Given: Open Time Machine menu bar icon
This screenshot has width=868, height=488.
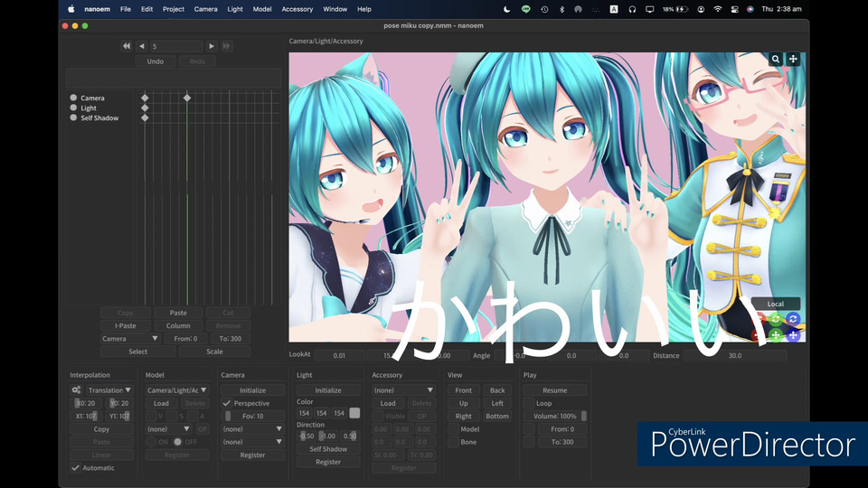Looking at the screenshot, I should point(544,9).
